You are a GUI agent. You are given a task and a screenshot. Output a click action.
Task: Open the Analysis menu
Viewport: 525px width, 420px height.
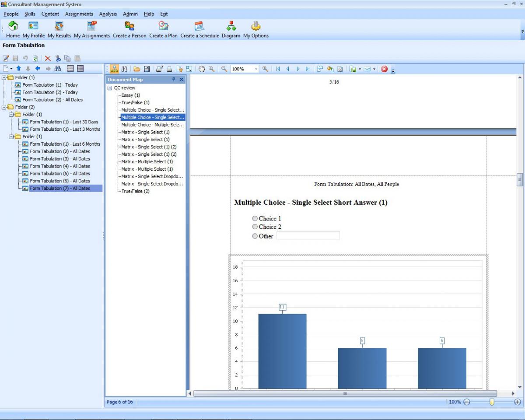pyautogui.click(x=108, y=14)
